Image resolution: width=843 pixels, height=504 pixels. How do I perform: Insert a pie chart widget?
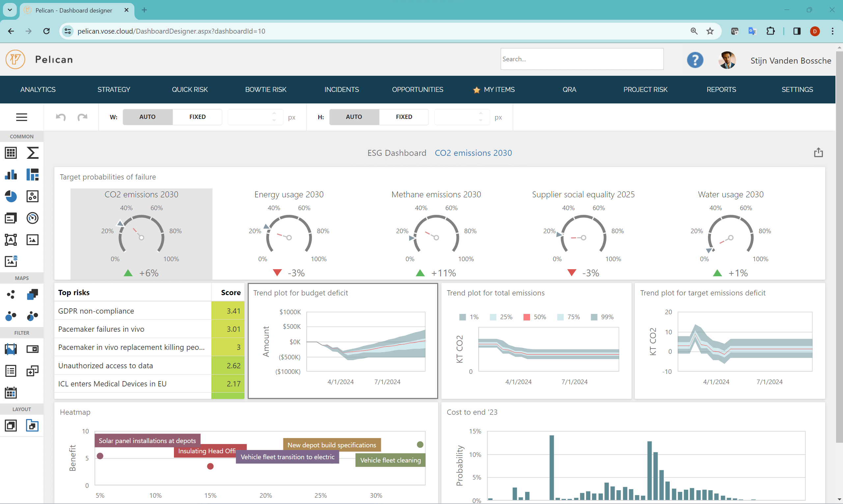click(11, 196)
